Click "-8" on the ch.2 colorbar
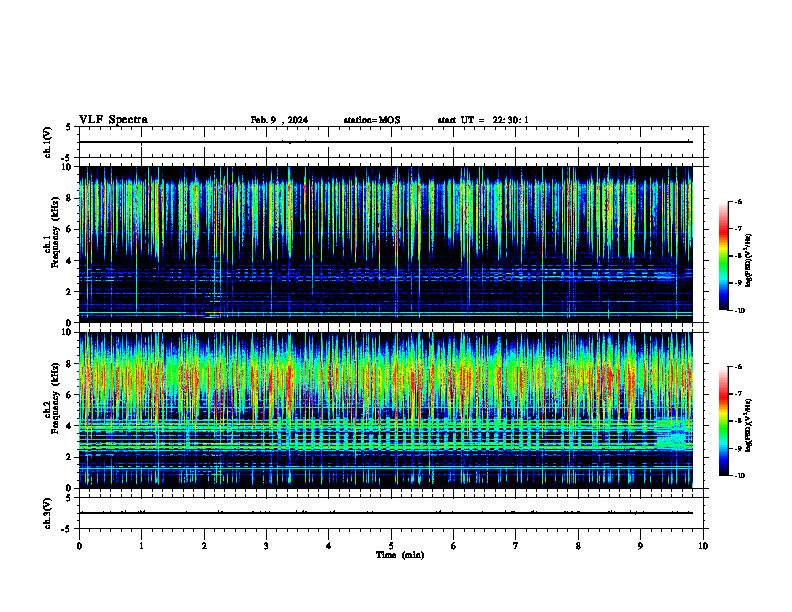 (x=738, y=421)
